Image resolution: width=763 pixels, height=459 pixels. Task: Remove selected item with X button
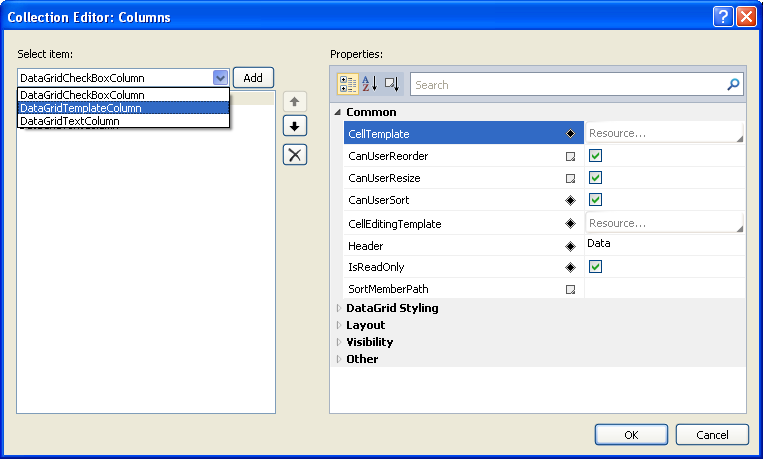pos(294,154)
